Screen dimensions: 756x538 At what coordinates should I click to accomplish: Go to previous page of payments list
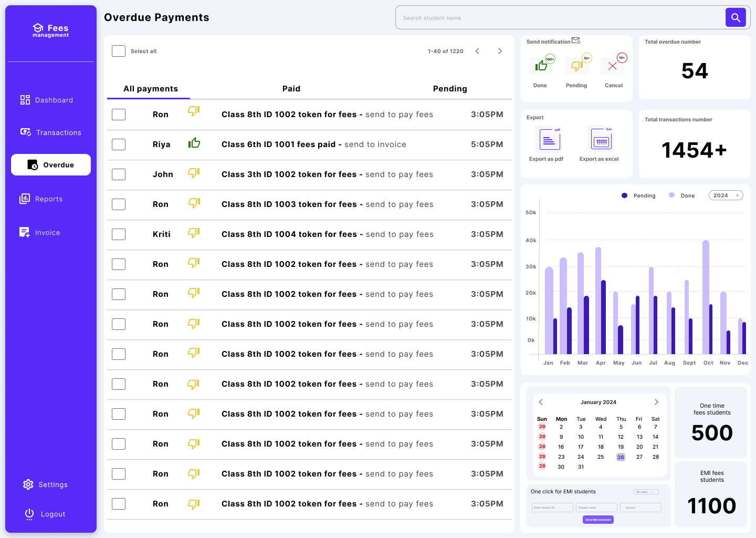tap(477, 51)
